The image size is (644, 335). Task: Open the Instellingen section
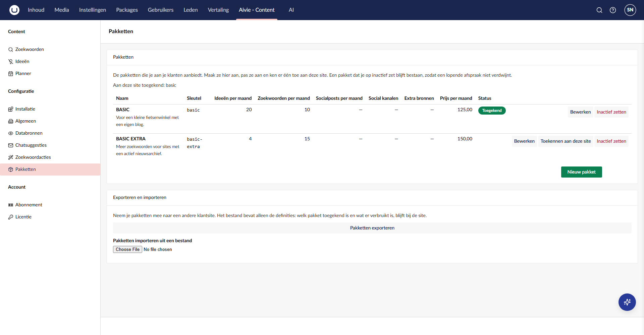pos(93,10)
